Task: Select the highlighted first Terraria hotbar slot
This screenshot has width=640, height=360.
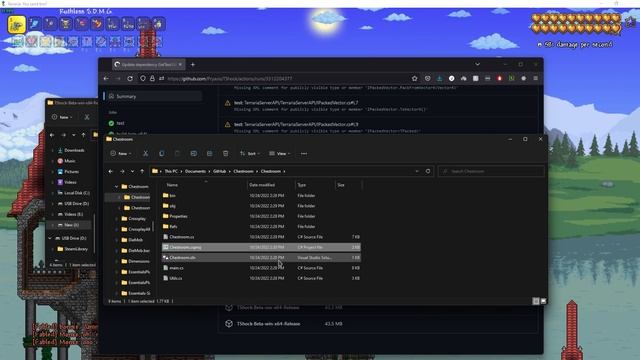Action: click(17, 24)
